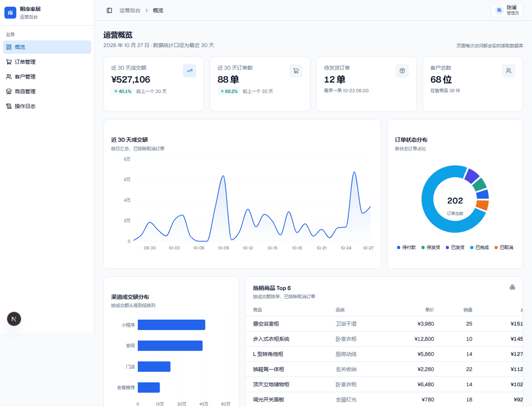Click the 悬空浴室柜 product row
The image size is (532, 407).
[x=384, y=324]
